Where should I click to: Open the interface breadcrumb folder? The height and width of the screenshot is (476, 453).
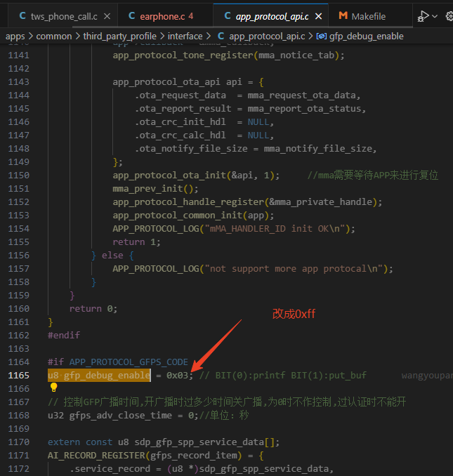click(185, 37)
